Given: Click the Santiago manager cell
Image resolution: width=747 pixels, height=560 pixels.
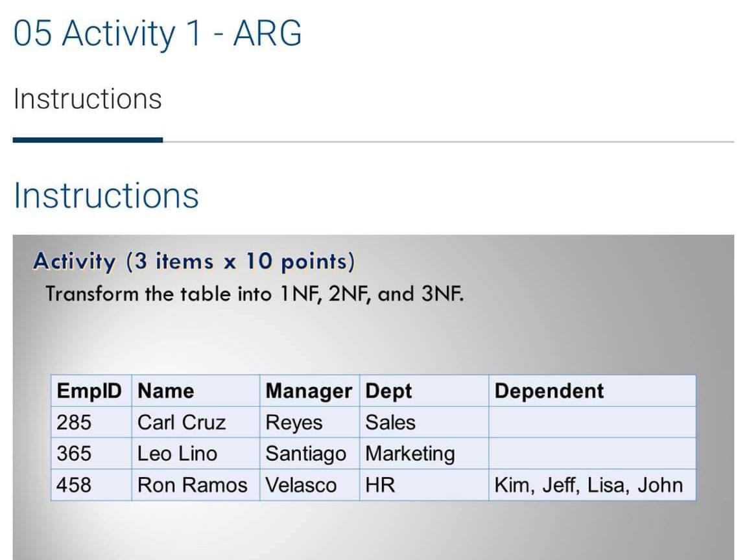Looking at the screenshot, I should (310, 453).
